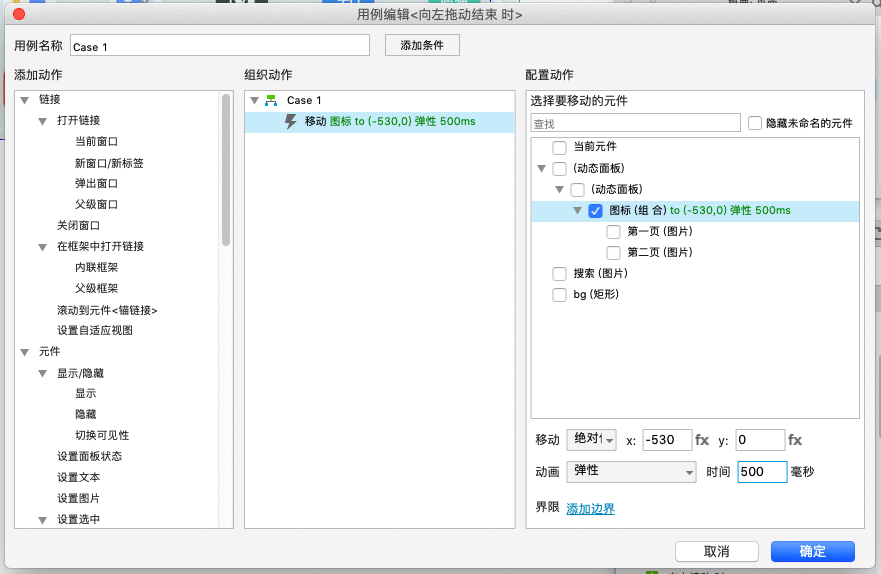Check the 第一页 (图片) checkbox
Screen dimensions: 881x574
click(x=613, y=231)
